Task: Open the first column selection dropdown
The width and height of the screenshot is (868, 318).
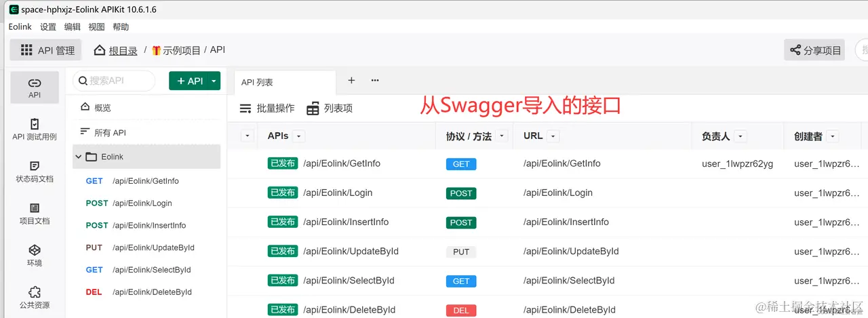Action: 247,136
